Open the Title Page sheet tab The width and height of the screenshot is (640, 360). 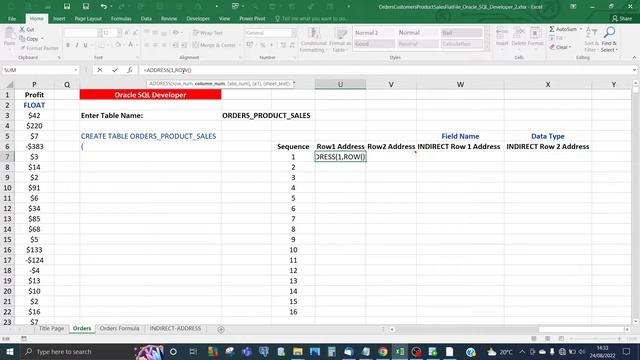tap(51, 329)
